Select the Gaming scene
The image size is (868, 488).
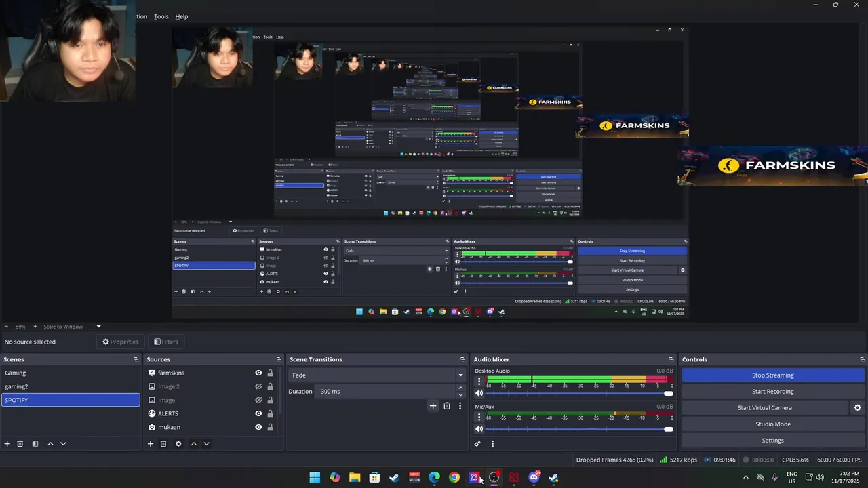click(x=71, y=373)
